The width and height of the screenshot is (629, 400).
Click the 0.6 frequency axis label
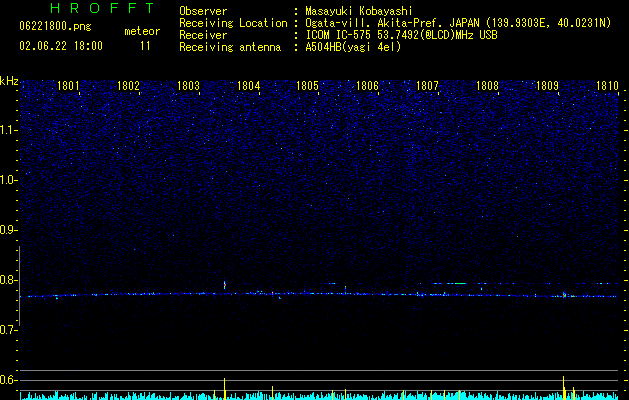[x=9, y=380]
